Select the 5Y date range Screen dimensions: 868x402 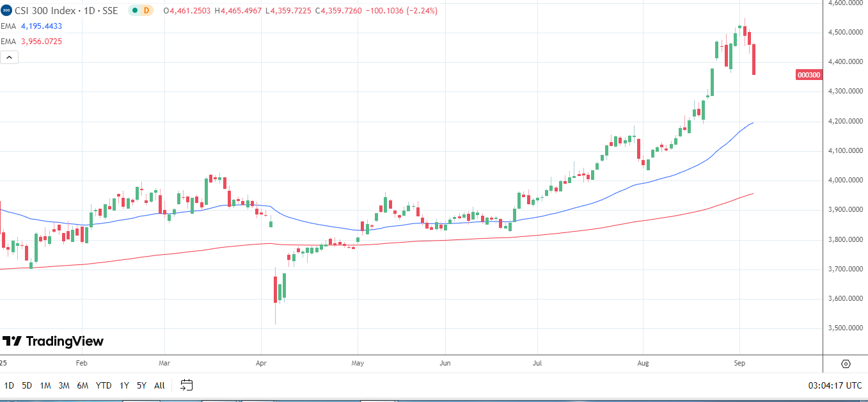[141, 385]
